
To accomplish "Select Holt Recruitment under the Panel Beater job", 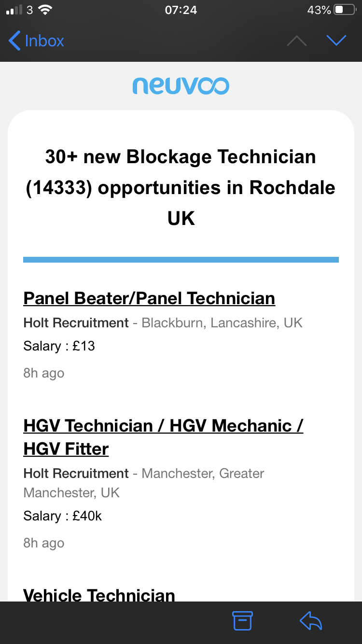I will 76,322.
